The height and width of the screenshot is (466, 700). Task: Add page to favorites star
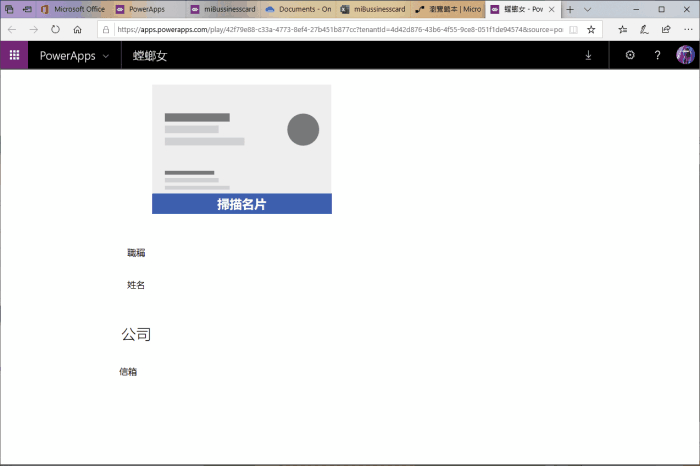(x=591, y=29)
